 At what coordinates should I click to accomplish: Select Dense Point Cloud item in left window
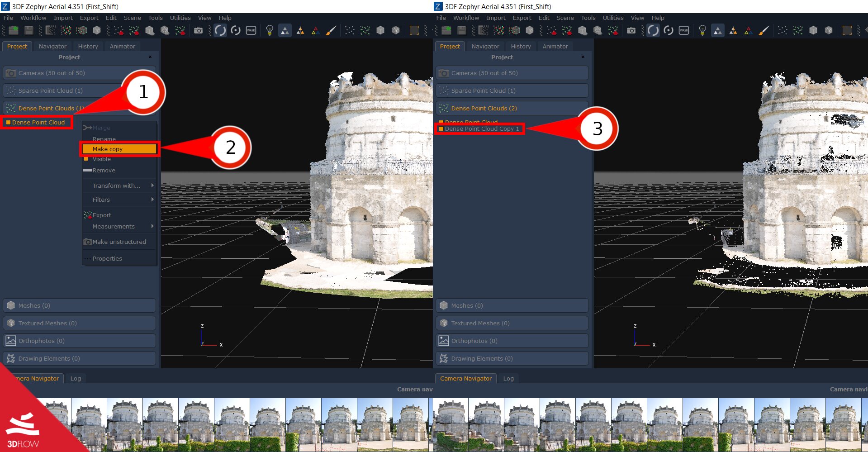point(38,122)
